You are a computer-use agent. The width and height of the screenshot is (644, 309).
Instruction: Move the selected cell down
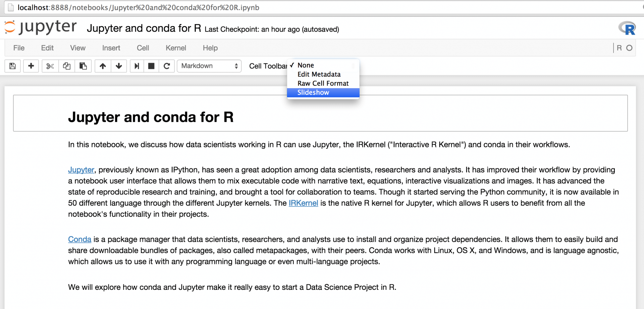(x=119, y=66)
